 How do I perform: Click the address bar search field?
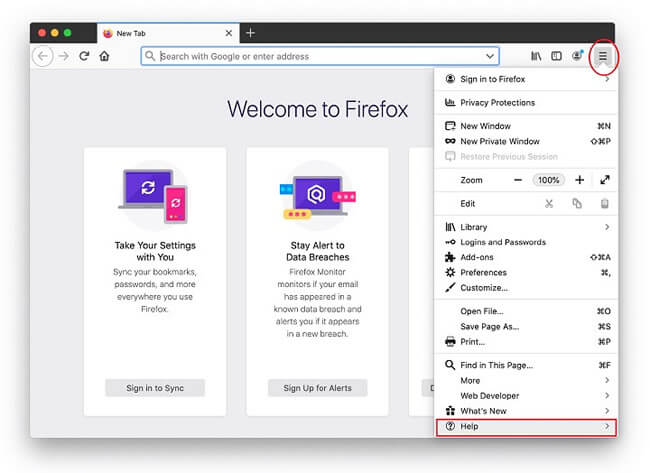pos(320,56)
